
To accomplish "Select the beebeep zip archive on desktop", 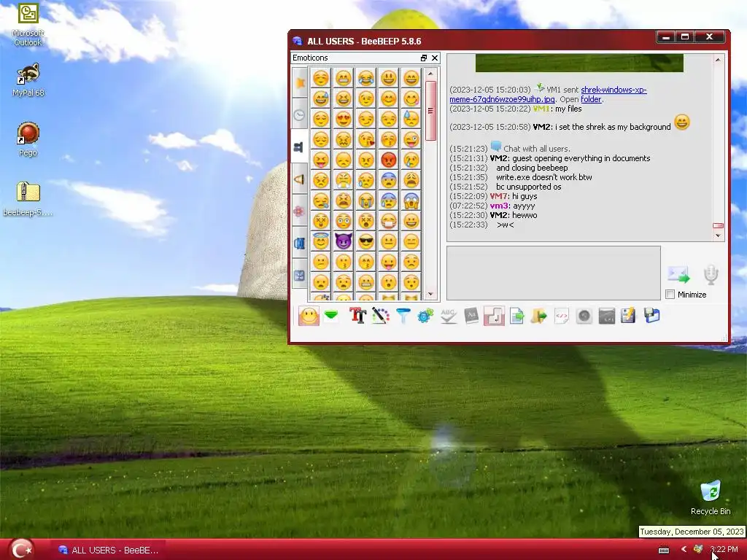I will point(28,199).
